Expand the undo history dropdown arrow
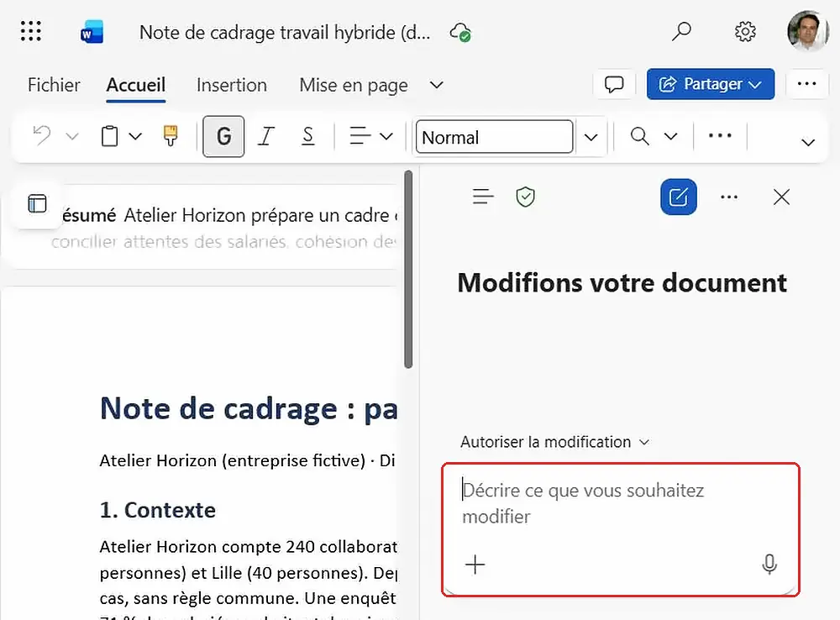The height and width of the screenshot is (620, 840). [x=72, y=137]
